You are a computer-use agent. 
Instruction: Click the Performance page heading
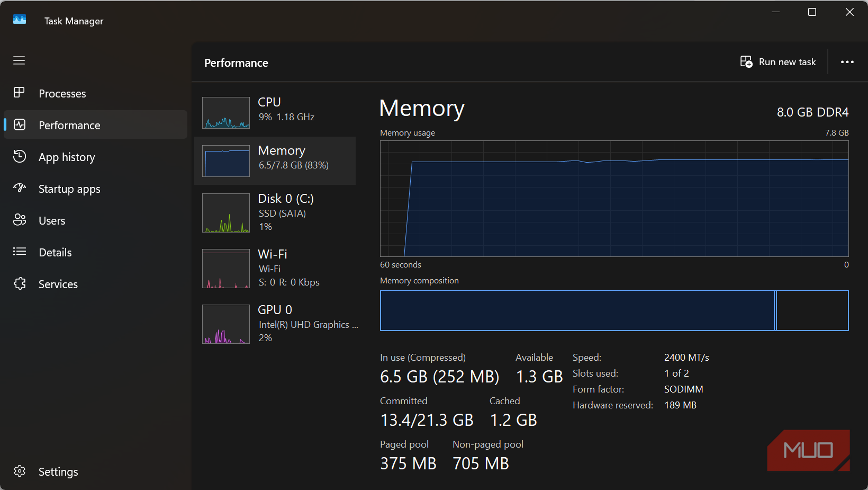click(236, 63)
